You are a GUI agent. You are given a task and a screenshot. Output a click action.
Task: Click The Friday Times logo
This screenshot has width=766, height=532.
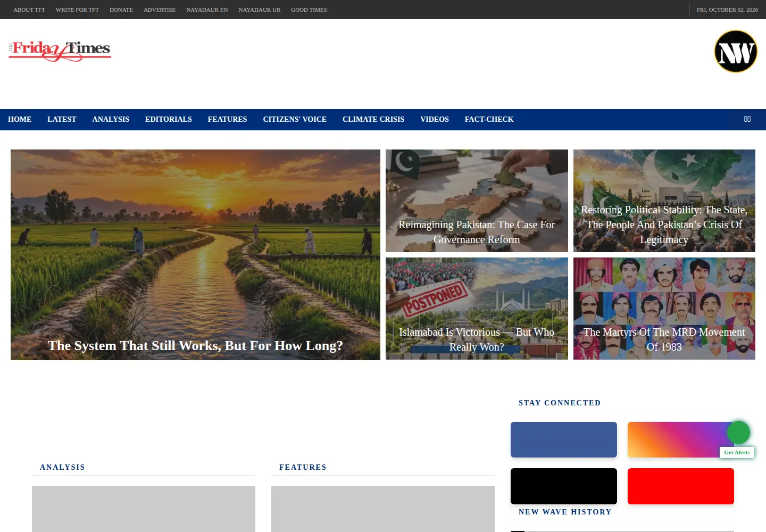[x=60, y=51]
